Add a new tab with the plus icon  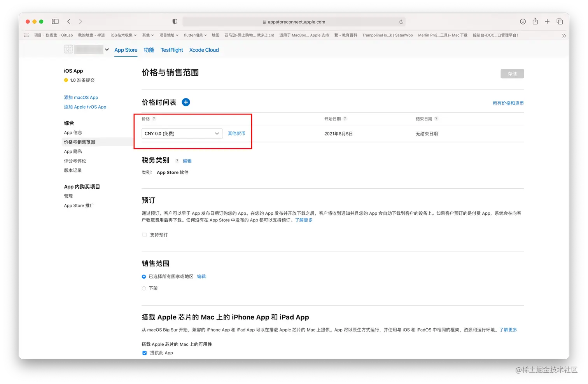pyautogui.click(x=547, y=21)
